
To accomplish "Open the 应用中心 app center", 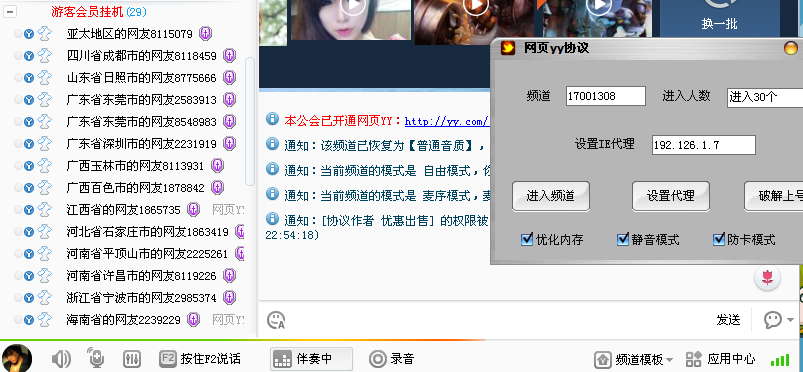I will (721, 359).
